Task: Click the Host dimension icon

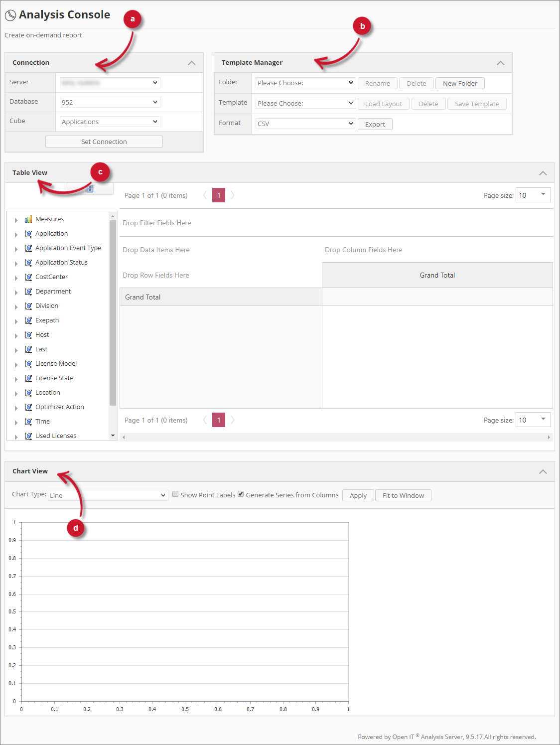Action: click(28, 334)
